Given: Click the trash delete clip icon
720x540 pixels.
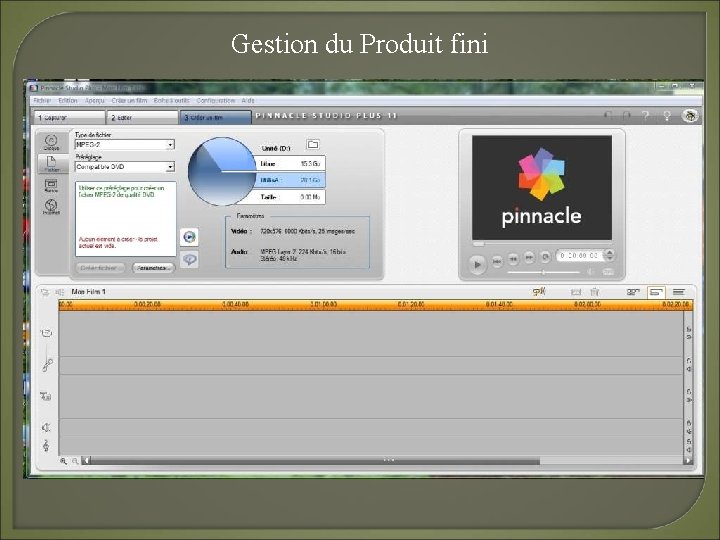Looking at the screenshot, I should pos(595,292).
